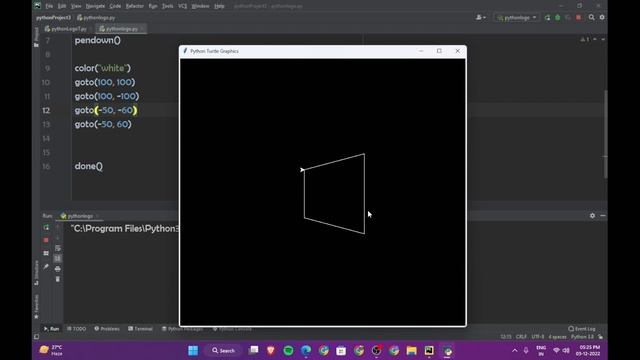Stop process in Run panel sidebar
This screenshot has width=640, height=360.
click(46, 240)
